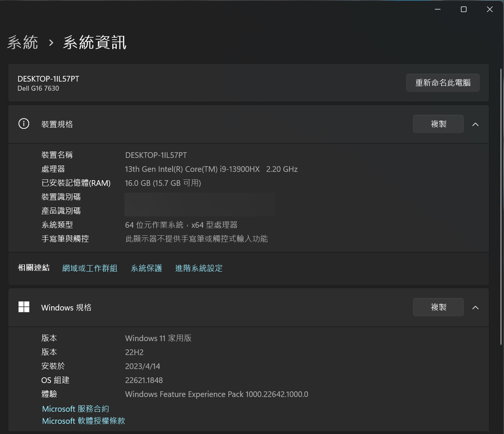Screen dimensions: 504x434
Task: Select the 64 位元作業系統 value
Action: tap(181, 225)
